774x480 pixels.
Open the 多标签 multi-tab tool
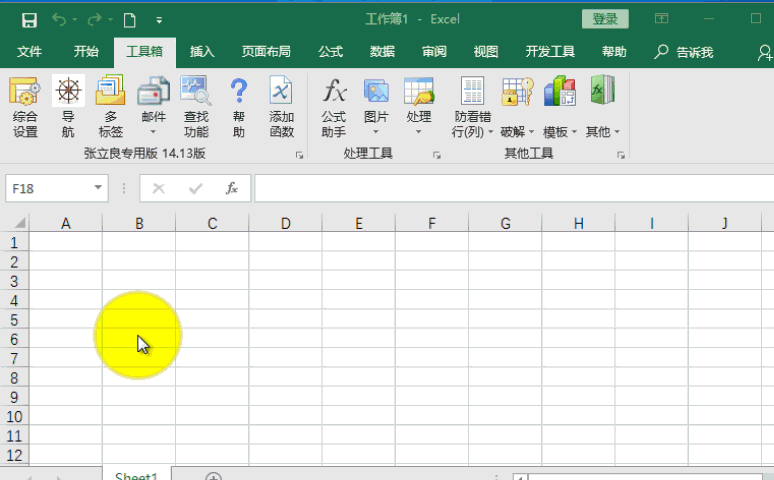click(x=111, y=107)
